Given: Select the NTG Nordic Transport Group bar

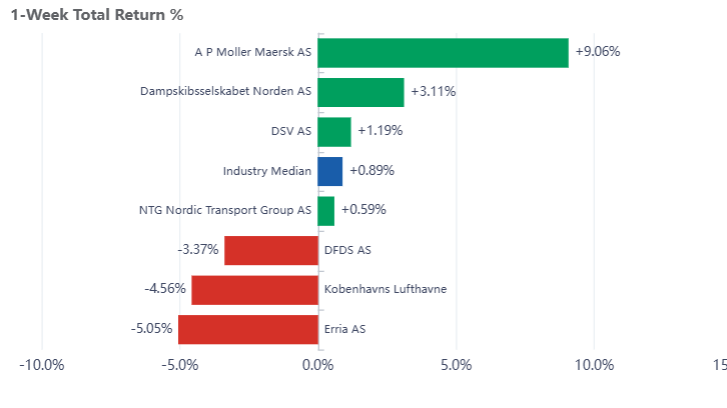Looking at the screenshot, I should point(326,211).
